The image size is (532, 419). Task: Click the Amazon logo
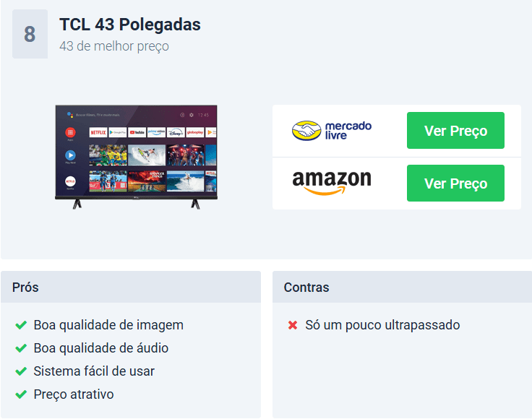coord(332,183)
